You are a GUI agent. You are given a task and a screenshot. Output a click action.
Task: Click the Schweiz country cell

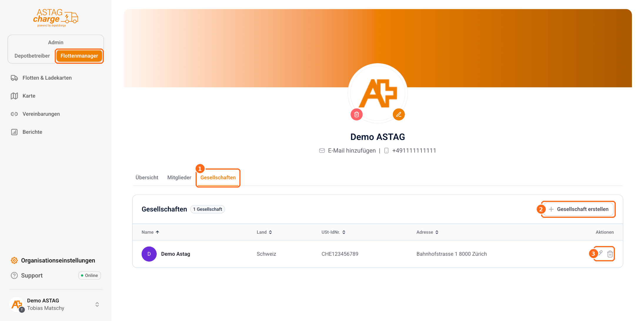point(266,254)
